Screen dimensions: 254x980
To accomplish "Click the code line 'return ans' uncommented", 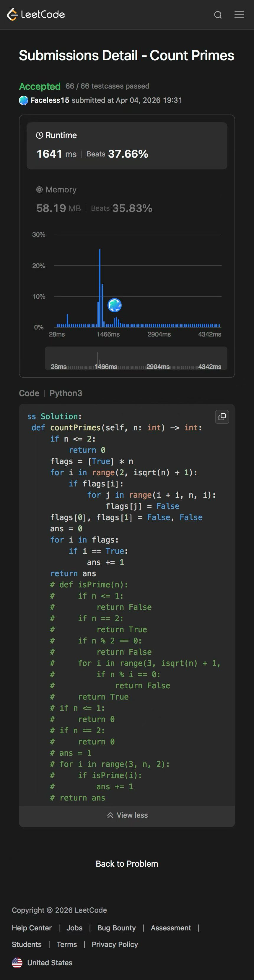I will 73,573.
